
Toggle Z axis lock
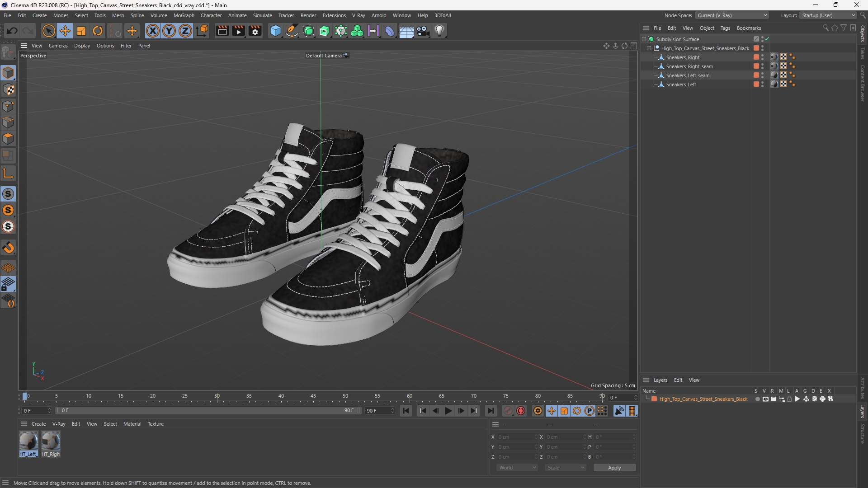(185, 31)
